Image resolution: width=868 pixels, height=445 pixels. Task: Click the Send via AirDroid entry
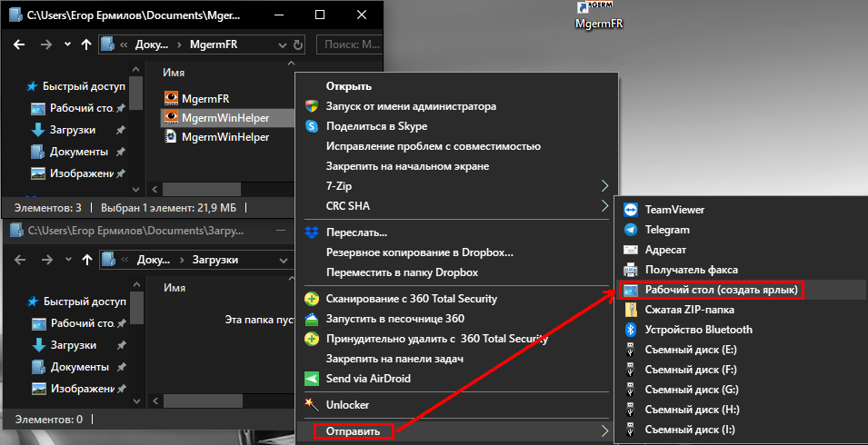tap(363, 379)
